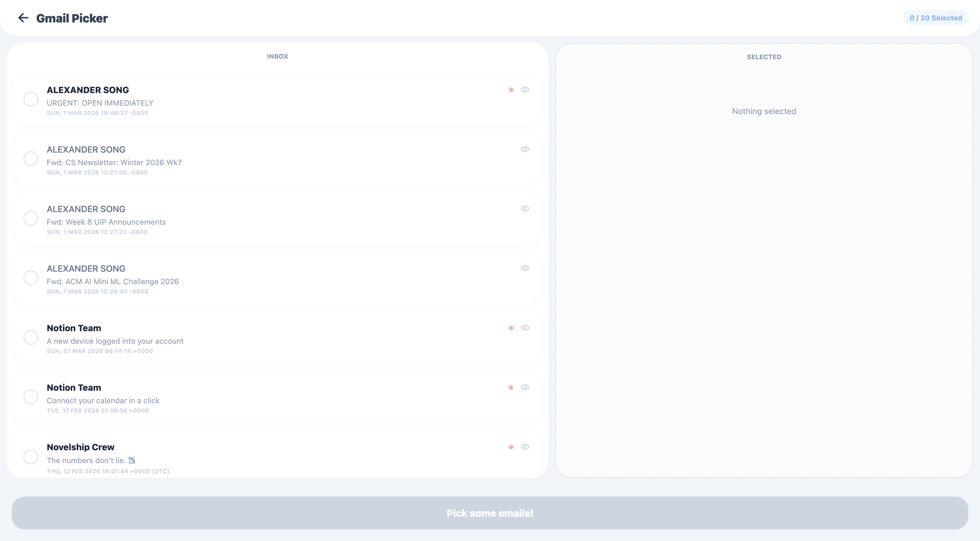Click the INBOX column heading
Screen dimensions: 980x541
pyautogui.click(x=277, y=56)
